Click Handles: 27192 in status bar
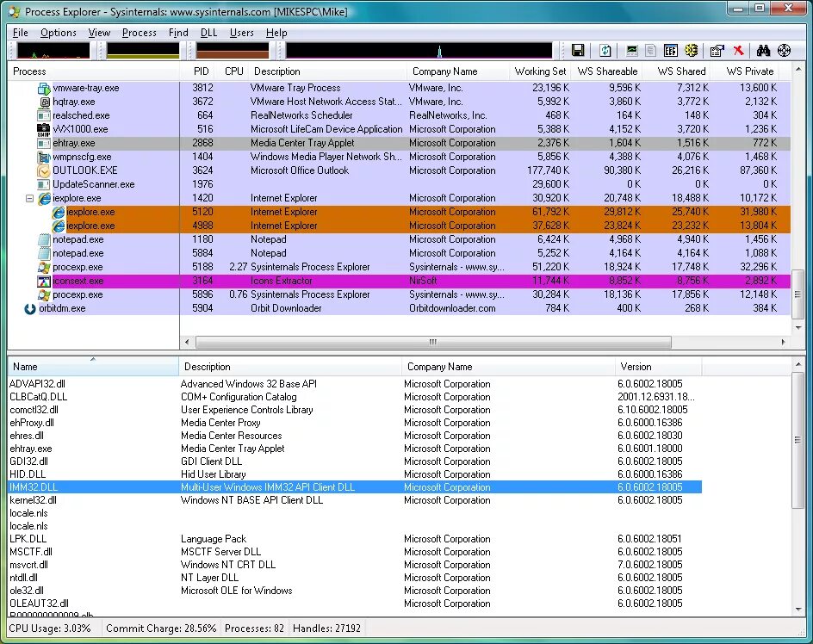 coord(326,629)
